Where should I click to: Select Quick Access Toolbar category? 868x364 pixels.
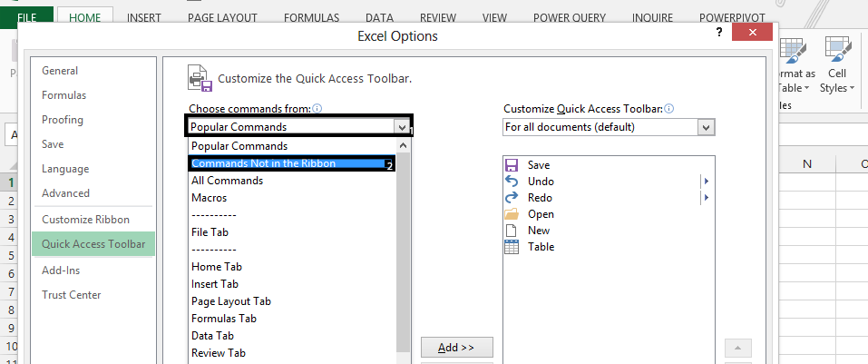tap(93, 244)
